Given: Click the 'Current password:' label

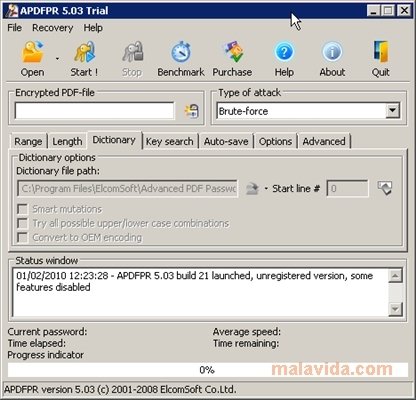Looking at the screenshot, I should [47, 332].
